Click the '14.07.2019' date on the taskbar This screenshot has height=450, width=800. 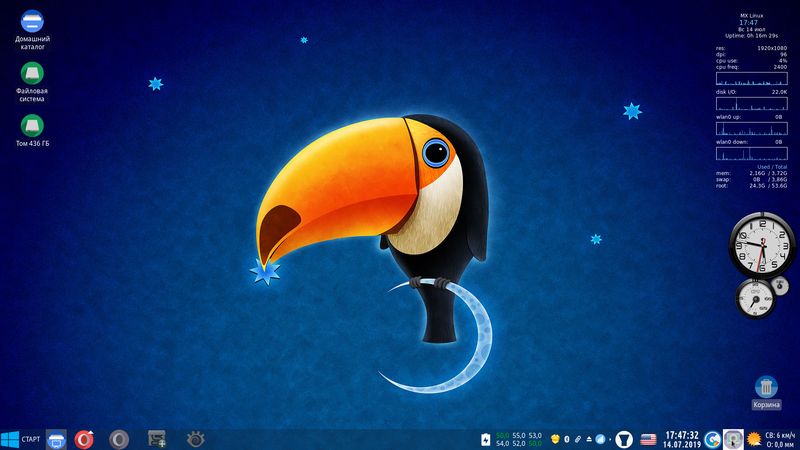point(682,444)
